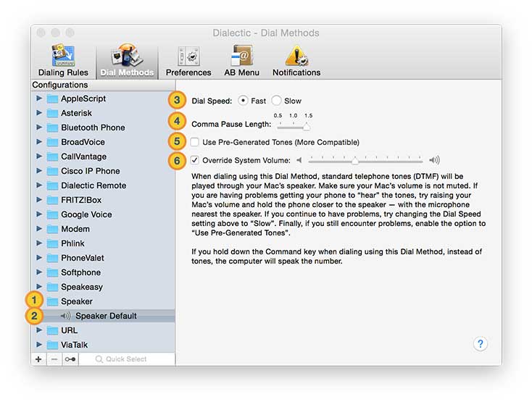Expand the AppleScript disclosure triangle
The image size is (532, 402).
pos(39,99)
